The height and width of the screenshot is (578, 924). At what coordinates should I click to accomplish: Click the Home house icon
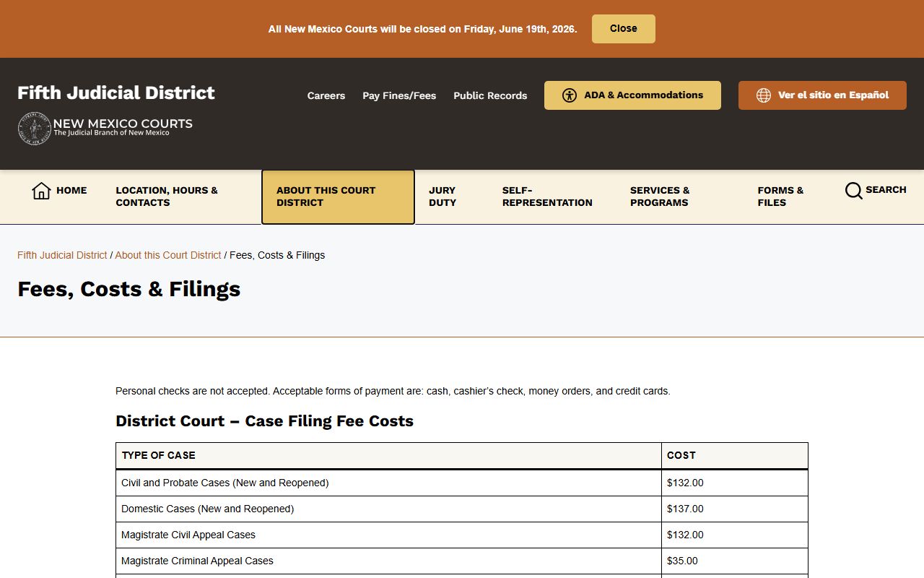click(x=41, y=191)
